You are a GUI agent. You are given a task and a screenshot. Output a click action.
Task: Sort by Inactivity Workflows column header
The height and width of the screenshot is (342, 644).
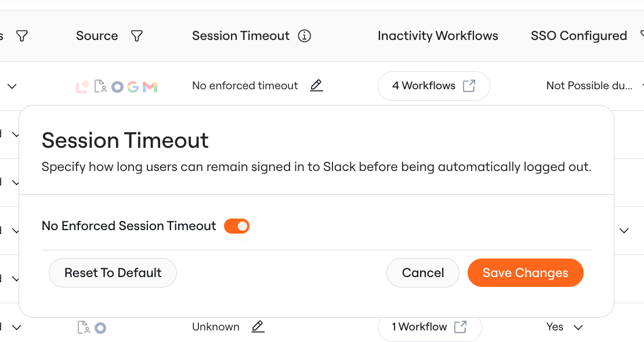point(438,36)
